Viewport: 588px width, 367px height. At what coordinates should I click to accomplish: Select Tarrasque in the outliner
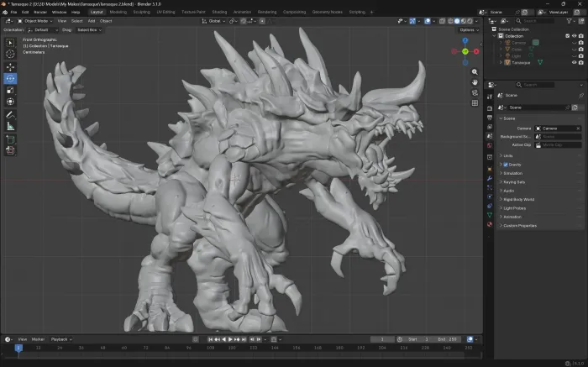point(521,63)
